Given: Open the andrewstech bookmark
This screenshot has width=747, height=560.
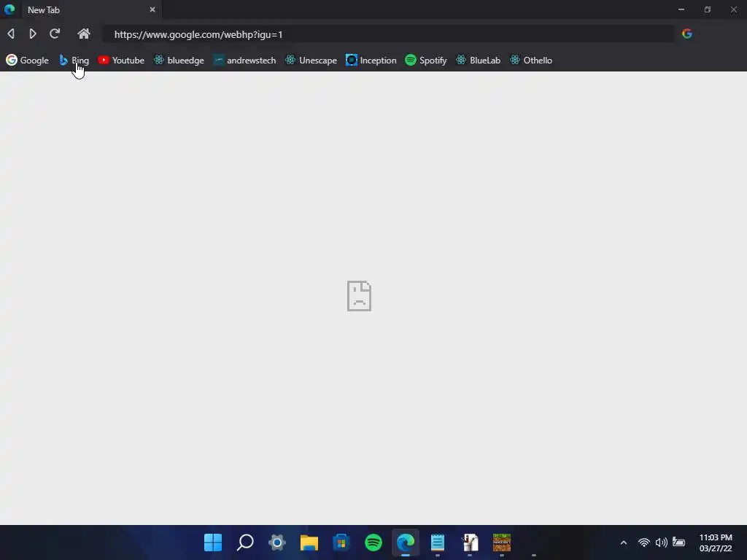Looking at the screenshot, I should 244,61.
